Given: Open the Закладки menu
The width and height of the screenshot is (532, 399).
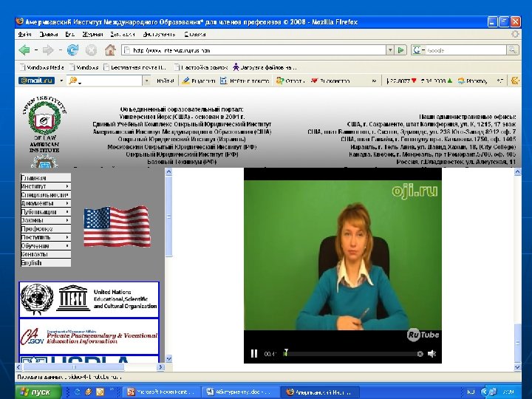Looking at the screenshot, I should pyautogui.click(x=123, y=34).
